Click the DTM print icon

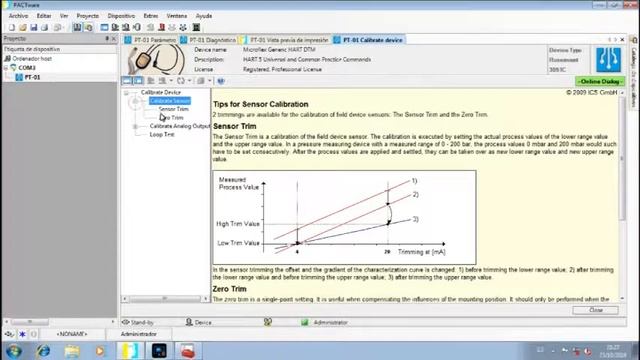201,81
